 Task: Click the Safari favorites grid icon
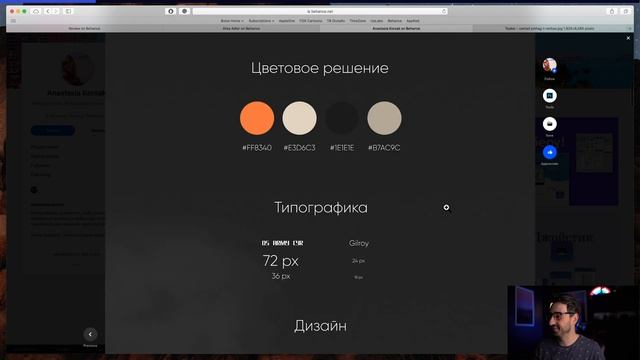click(13, 21)
